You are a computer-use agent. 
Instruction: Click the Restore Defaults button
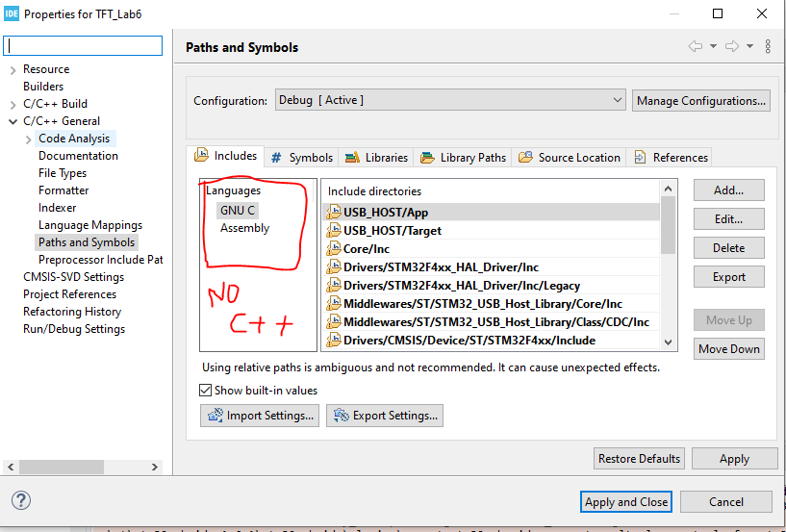pyautogui.click(x=639, y=458)
